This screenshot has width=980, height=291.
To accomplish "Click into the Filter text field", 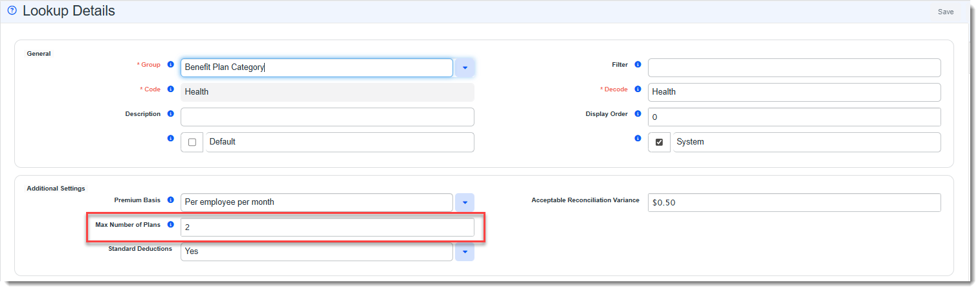I will tap(794, 67).
